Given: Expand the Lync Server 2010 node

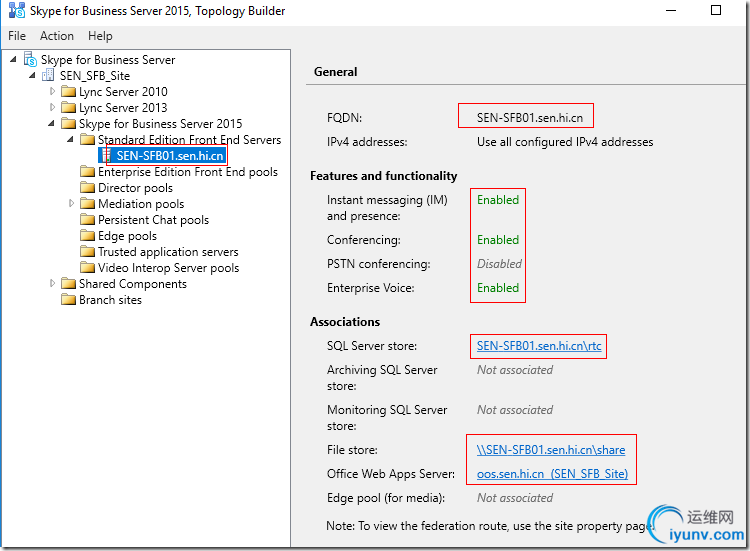Looking at the screenshot, I should (x=52, y=91).
